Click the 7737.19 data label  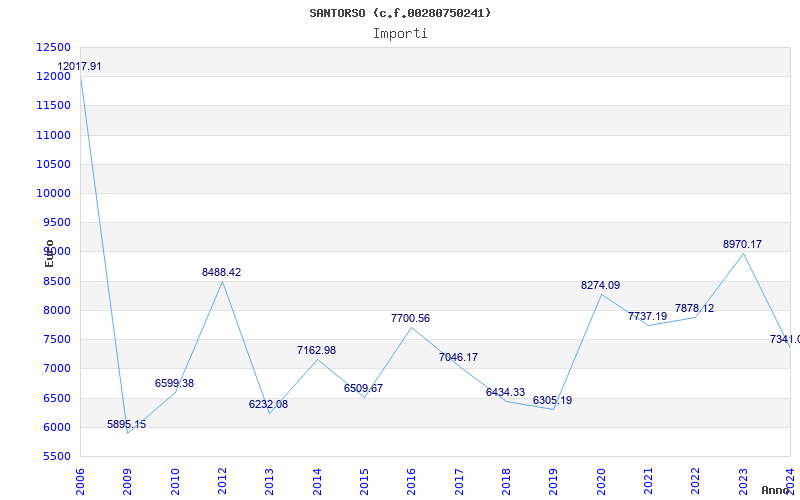pos(647,316)
